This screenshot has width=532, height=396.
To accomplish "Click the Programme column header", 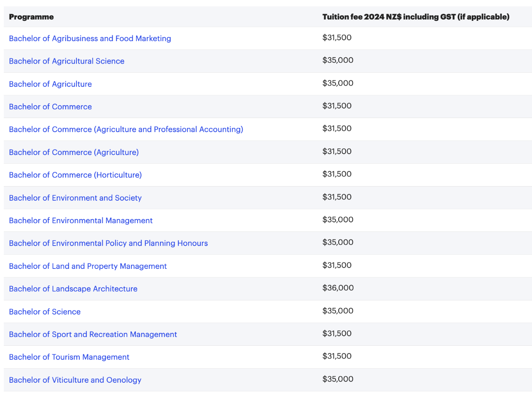I will click(31, 17).
